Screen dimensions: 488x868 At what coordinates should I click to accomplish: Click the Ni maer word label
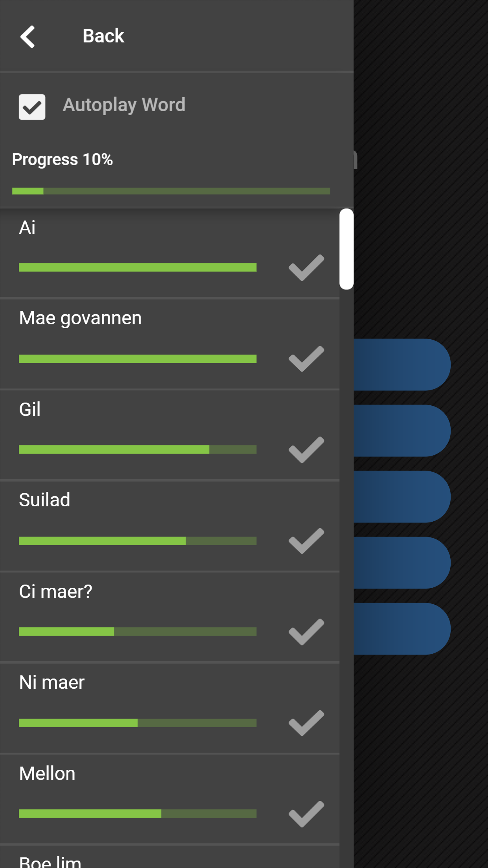click(52, 682)
